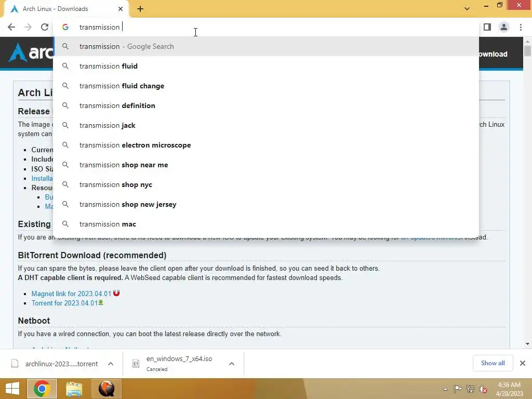
Task: Open Chrome's three-dot menu
Action: pos(521,27)
